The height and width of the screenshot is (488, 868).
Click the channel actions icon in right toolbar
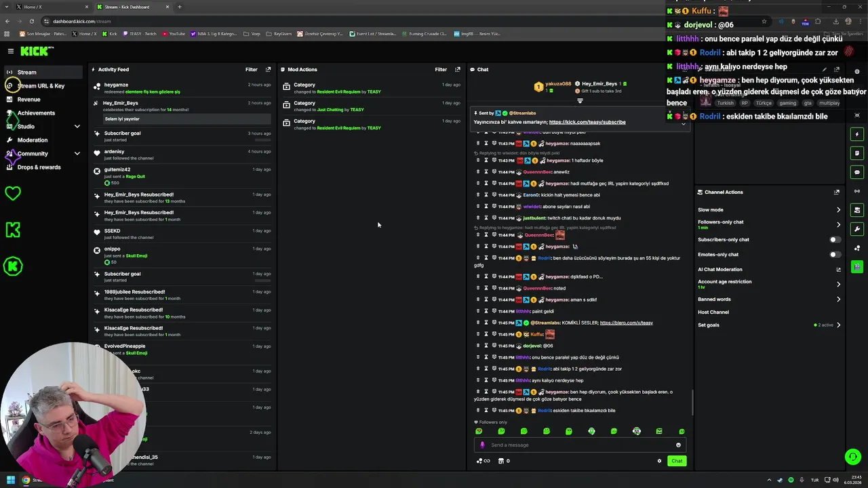tap(857, 210)
